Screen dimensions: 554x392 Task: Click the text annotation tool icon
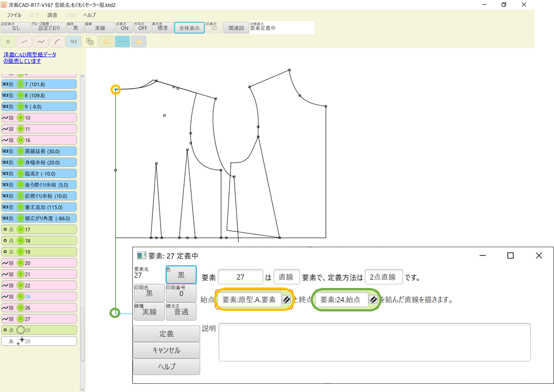click(x=90, y=41)
